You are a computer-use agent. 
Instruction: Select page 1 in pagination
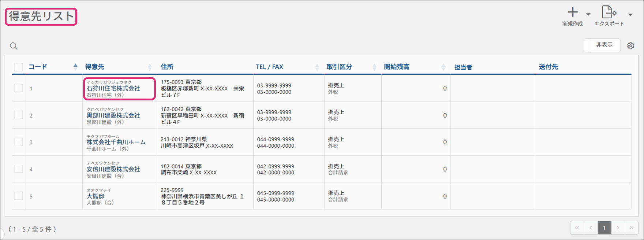[x=604, y=228]
